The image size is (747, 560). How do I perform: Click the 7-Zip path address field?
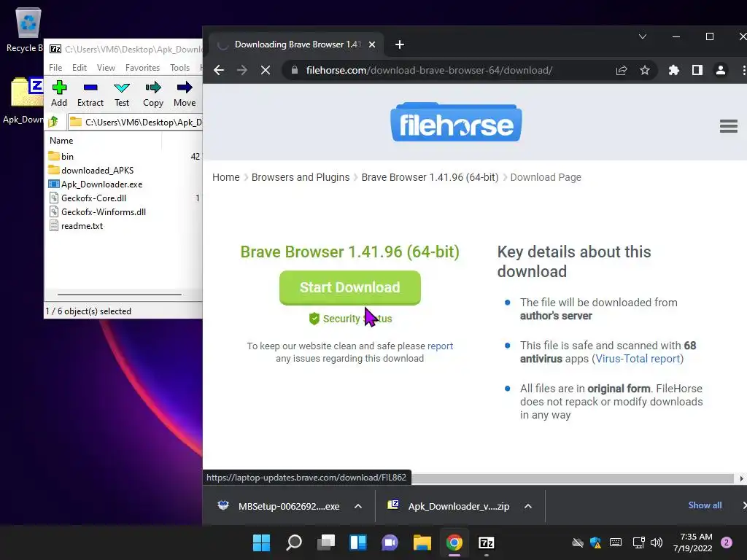136,122
